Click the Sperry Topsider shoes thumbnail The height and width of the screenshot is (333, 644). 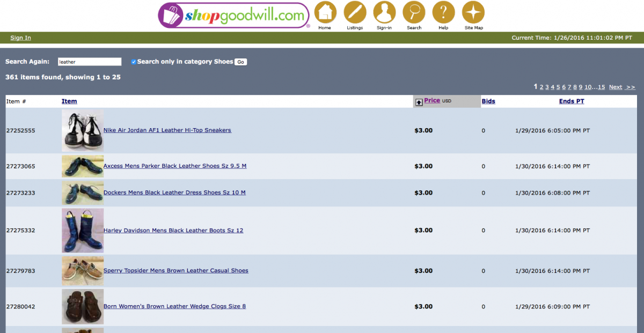click(x=83, y=271)
